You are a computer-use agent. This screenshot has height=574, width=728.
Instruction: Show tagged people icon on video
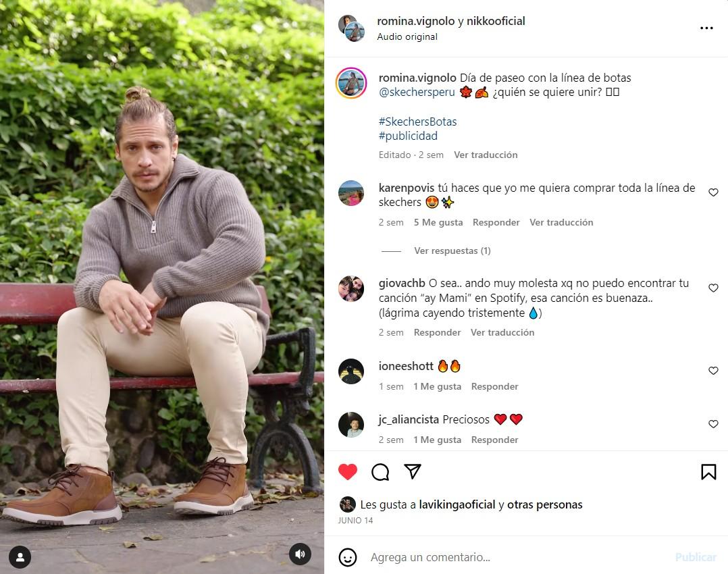click(20, 557)
